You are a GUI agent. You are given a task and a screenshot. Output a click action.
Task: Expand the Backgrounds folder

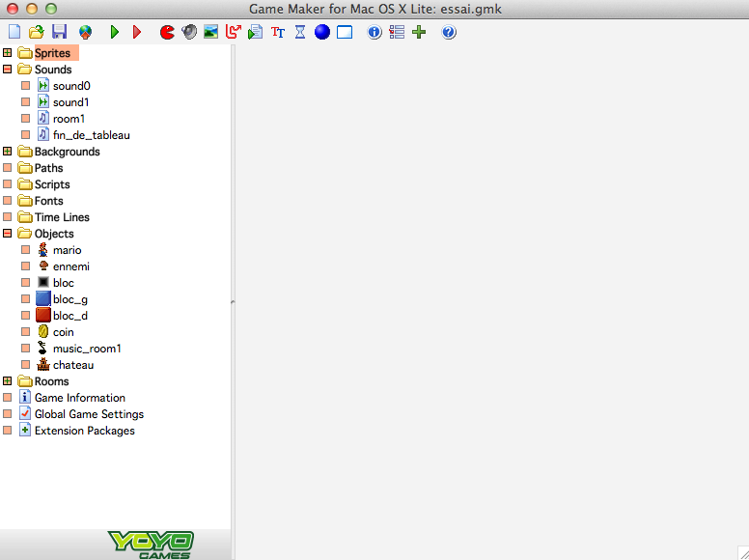(x=7, y=152)
